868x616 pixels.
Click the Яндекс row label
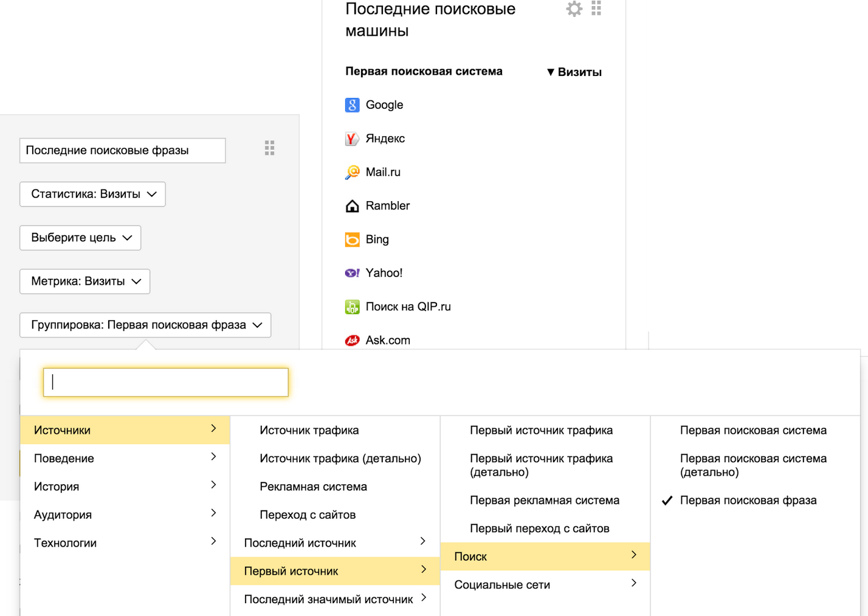coord(385,139)
